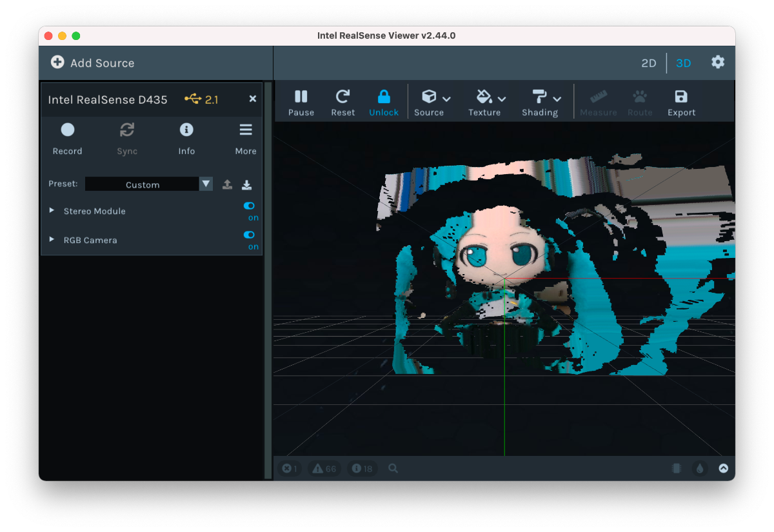Open the settings gear
Viewport: 774px width, 532px height.
click(718, 62)
